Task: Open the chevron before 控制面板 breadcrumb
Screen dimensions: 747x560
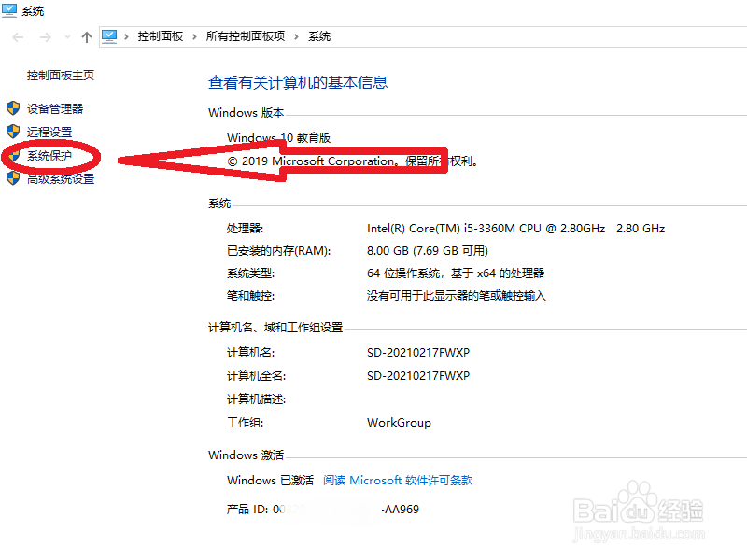Action: pyautogui.click(x=126, y=36)
